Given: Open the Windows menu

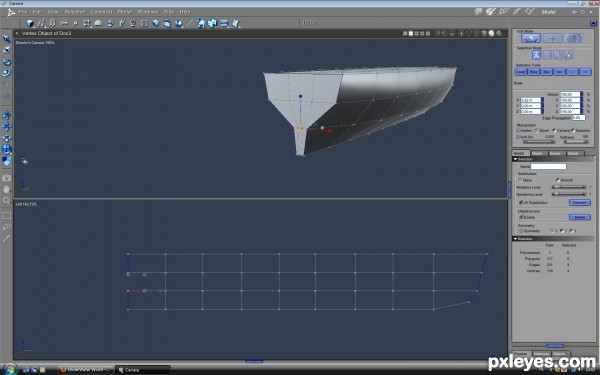Looking at the screenshot, I should pyautogui.click(x=148, y=12).
